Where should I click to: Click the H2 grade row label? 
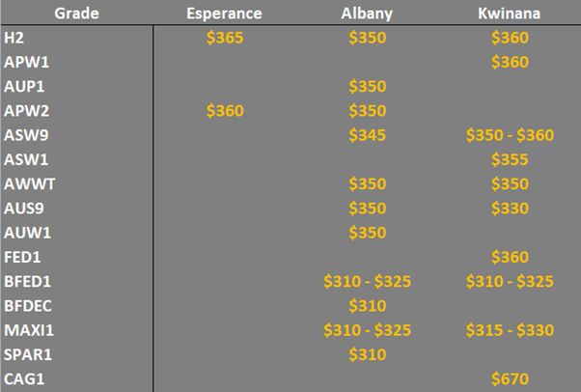click(x=14, y=38)
